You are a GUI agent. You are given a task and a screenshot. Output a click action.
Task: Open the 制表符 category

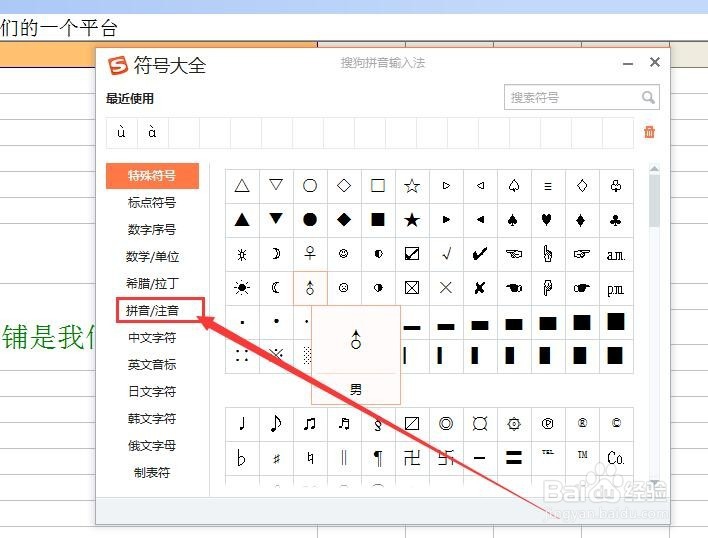click(152, 473)
